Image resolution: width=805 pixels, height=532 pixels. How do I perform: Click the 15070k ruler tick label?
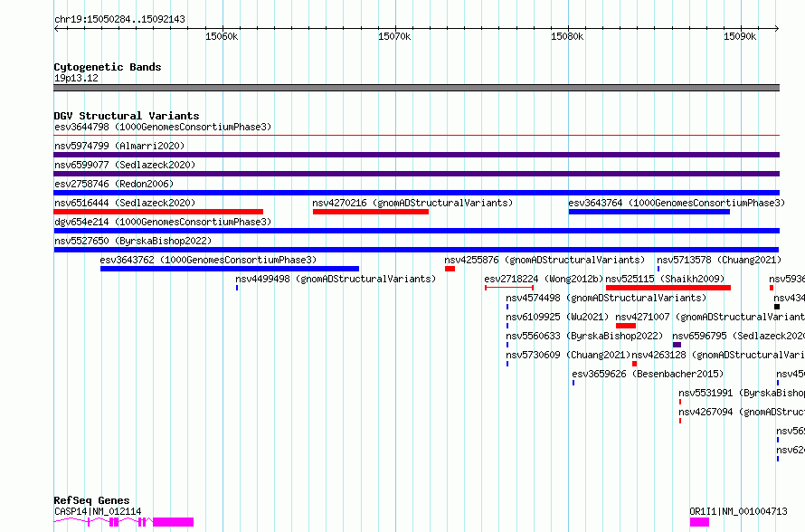click(x=394, y=36)
